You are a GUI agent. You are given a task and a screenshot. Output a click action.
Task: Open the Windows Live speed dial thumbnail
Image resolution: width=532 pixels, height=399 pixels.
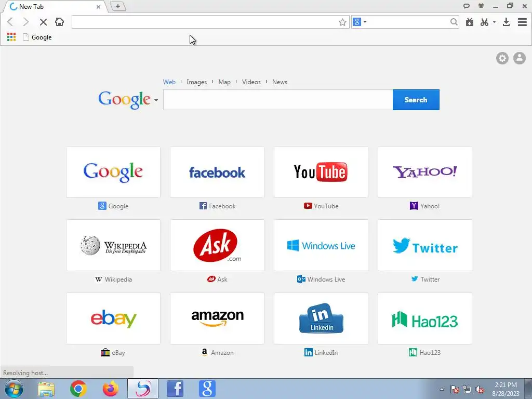point(321,245)
